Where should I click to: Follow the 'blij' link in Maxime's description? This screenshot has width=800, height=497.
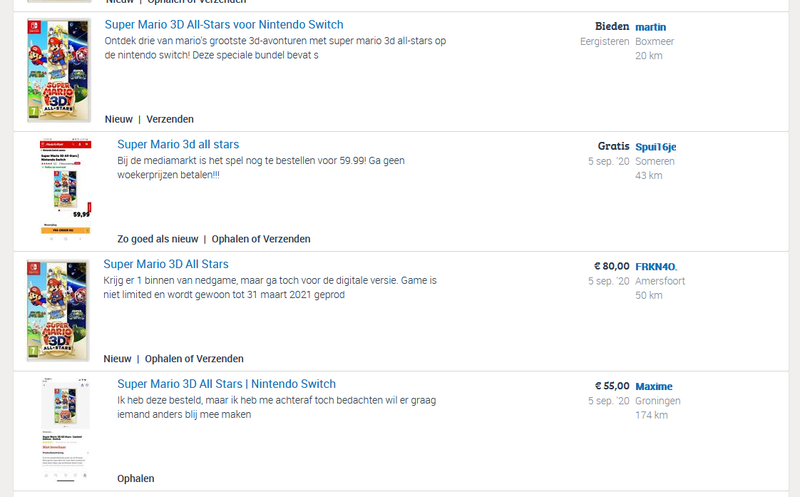[x=191, y=414]
